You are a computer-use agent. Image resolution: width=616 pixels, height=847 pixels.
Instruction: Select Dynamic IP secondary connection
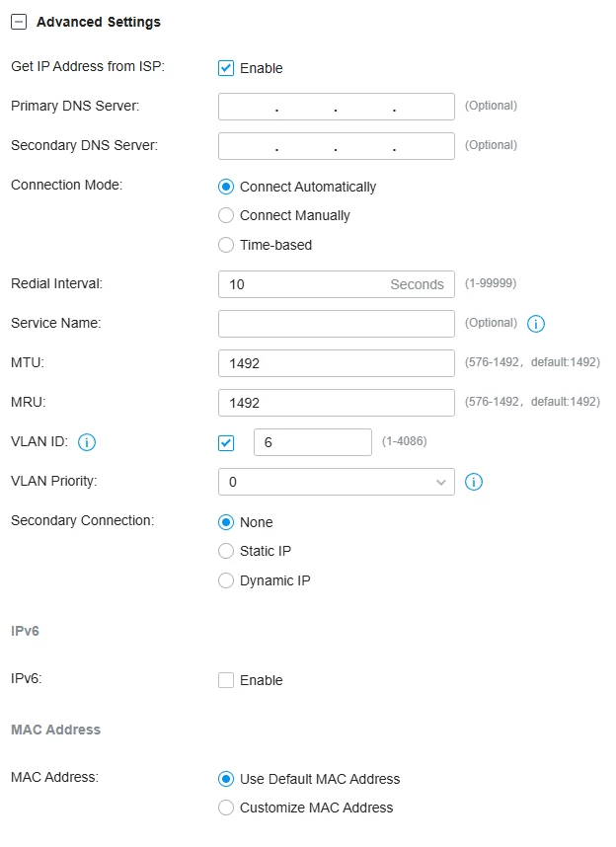[226, 580]
